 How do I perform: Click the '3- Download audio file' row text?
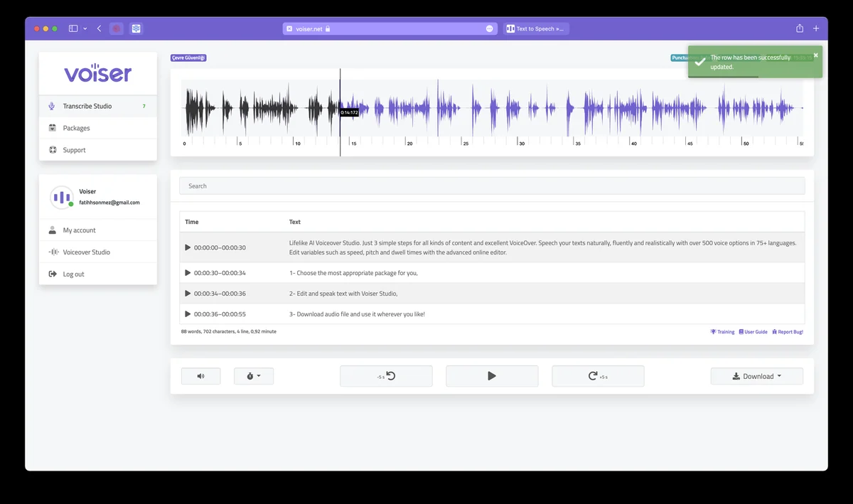click(x=357, y=314)
